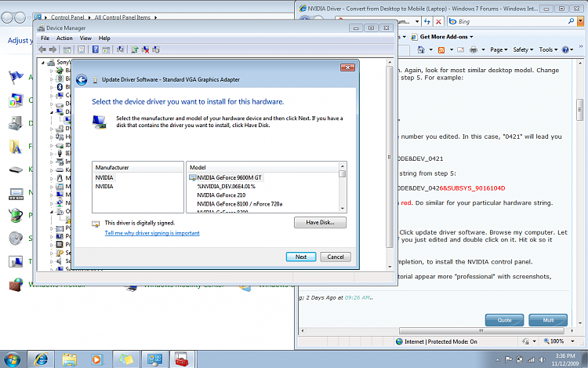Open 'Tell me why driver signing is important' link
The height and width of the screenshot is (368, 588).
point(152,233)
